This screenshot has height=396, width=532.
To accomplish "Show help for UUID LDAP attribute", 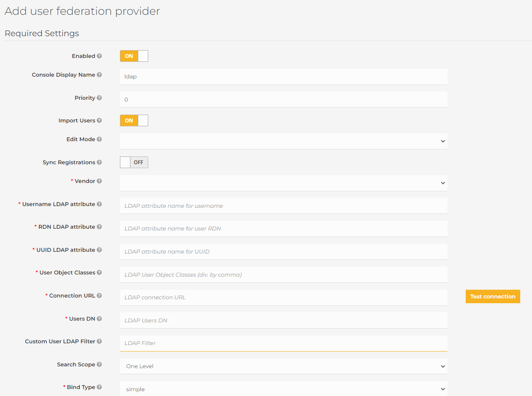I will 99,250.
